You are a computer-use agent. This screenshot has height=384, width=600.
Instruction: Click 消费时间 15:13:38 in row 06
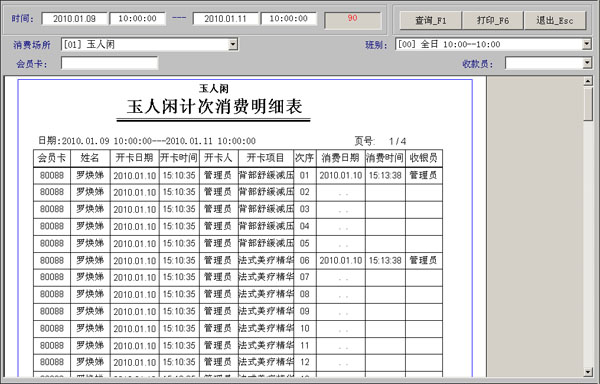pos(385,260)
